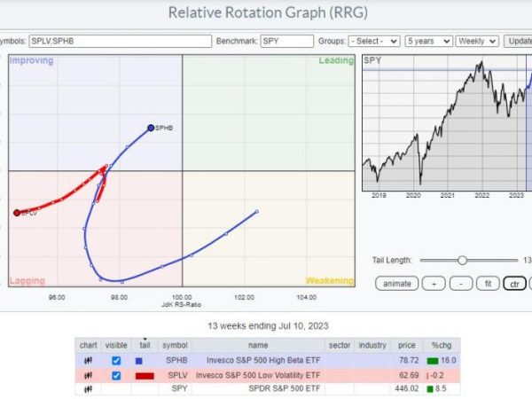
Task: Click the plus zoom-in button
Action: 434,284
